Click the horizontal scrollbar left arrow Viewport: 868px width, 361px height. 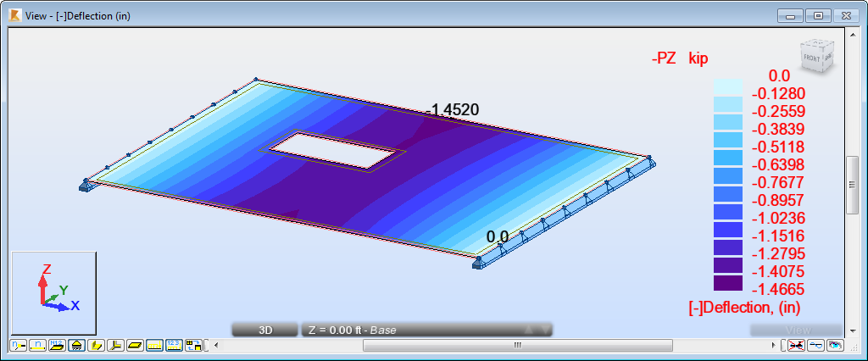tap(216, 346)
